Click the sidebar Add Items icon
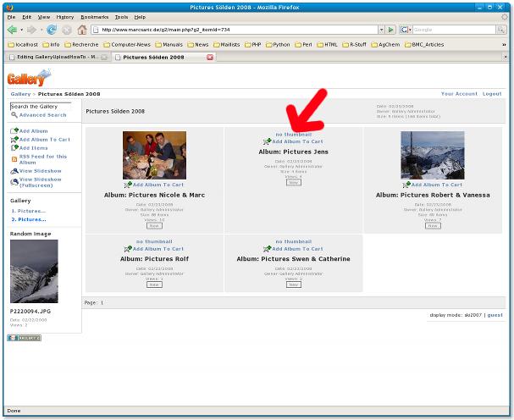Image resolution: width=514 pixels, height=420 pixels. click(x=14, y=147)
